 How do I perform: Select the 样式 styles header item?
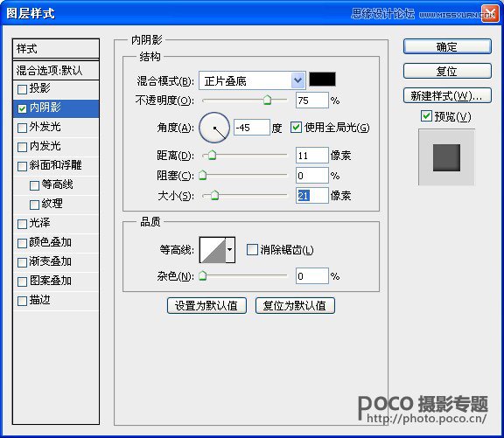[56, 49]
